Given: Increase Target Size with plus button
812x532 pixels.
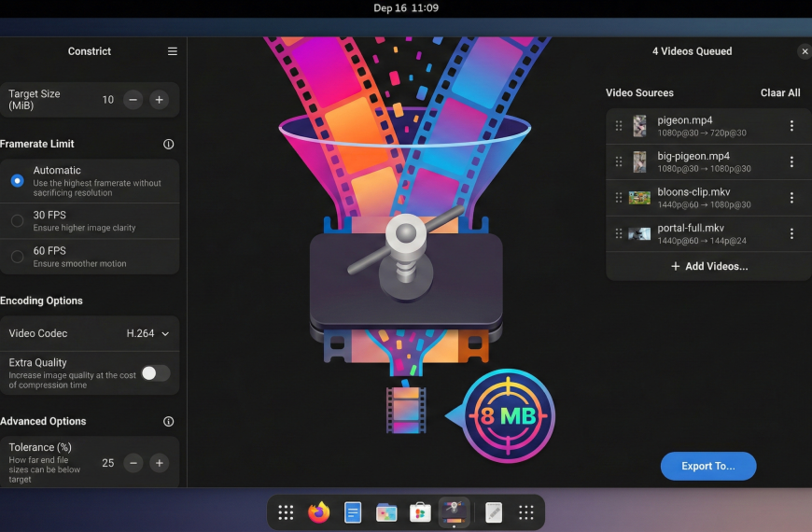Looking at the screenshot, I should click(159, 100).
